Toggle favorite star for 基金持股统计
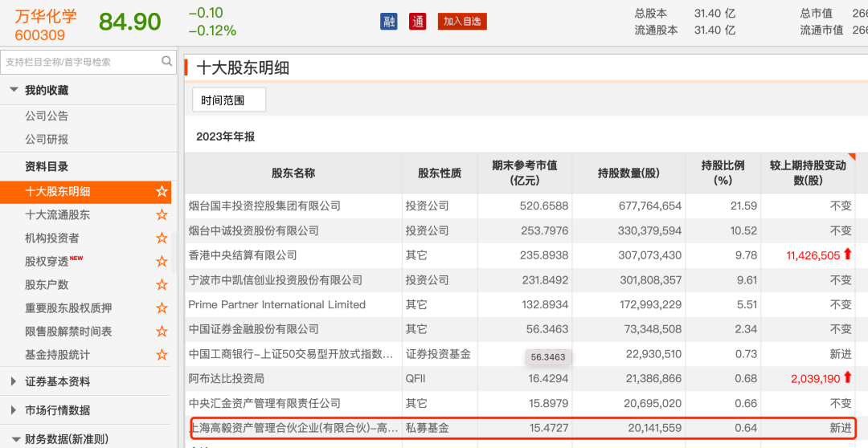868x448 pixels. (162, 355)
